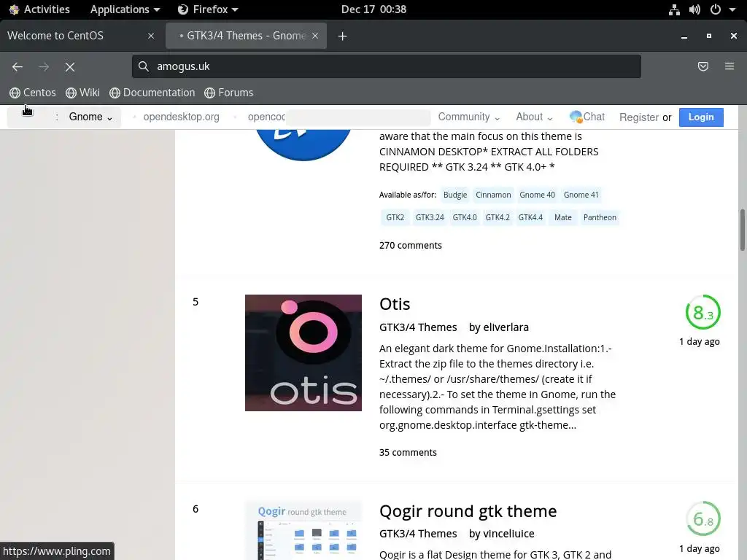Open Activities overview
The image size is (747, 560).
(x=39, y=9)
